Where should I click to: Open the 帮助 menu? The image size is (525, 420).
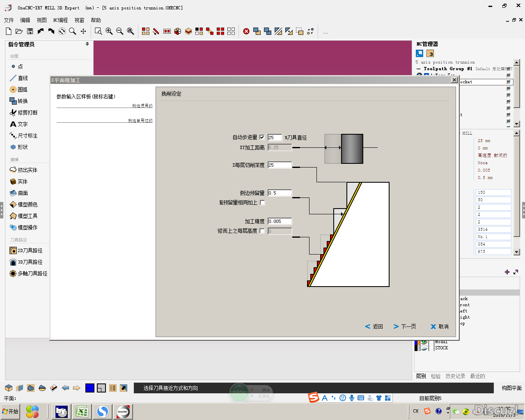click(96, 20)
